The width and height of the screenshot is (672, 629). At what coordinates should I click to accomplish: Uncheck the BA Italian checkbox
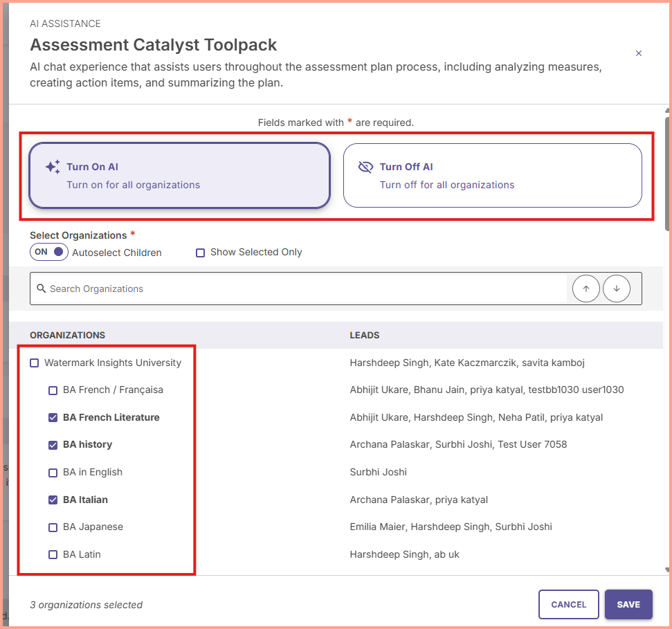click(53, 500)
